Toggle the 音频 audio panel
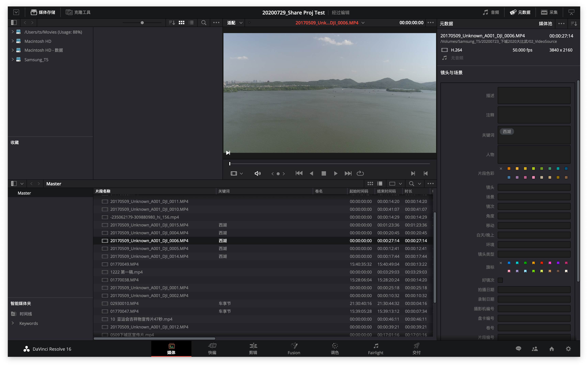The image size is (588, 366). pos(491,12)
